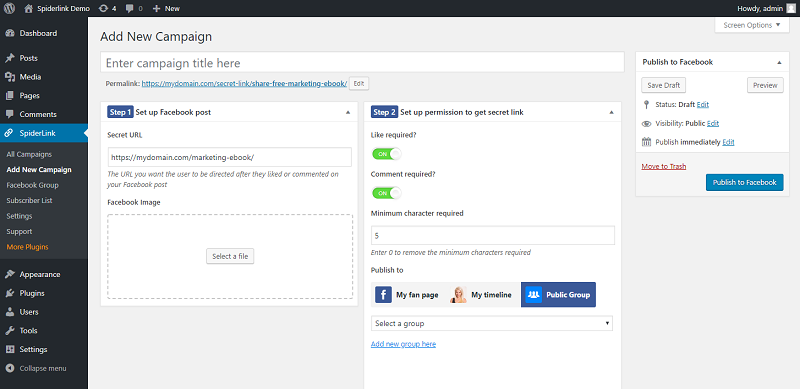
Task: Click the Posts pushpin icon
Action: (x=10, y=58)
